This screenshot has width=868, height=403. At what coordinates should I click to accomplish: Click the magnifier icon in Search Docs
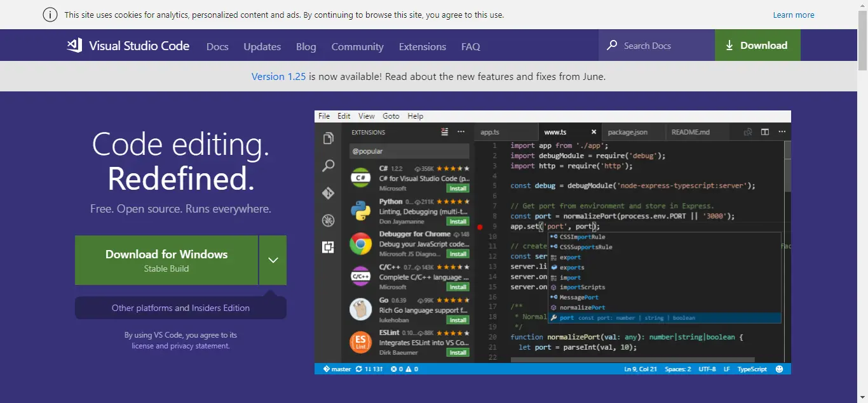point(612,45)
